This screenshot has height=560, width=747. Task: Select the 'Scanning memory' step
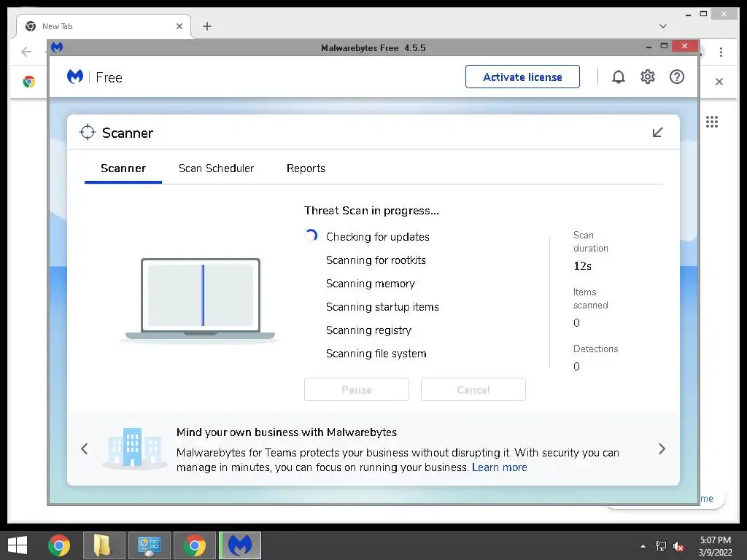point(370,284)
